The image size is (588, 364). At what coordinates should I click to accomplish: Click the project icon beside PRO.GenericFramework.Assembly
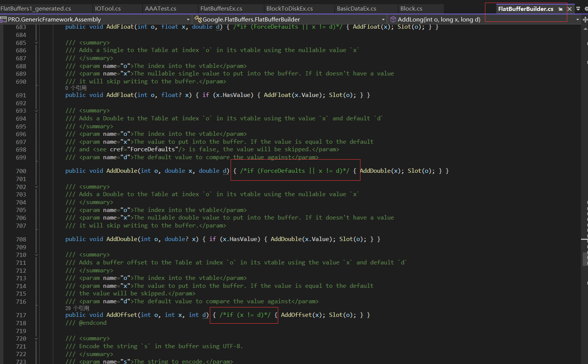coord(3,19)
